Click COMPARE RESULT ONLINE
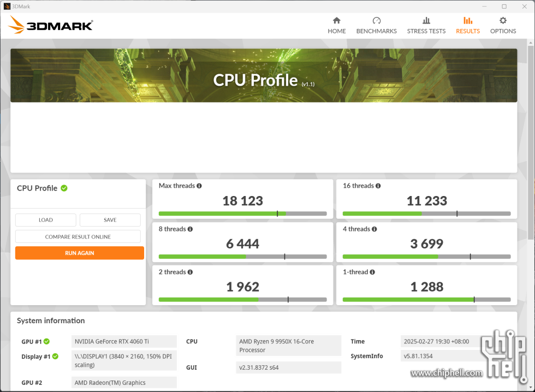The height and width of the screenshot is (392, 535). click(x=78, y=237)
